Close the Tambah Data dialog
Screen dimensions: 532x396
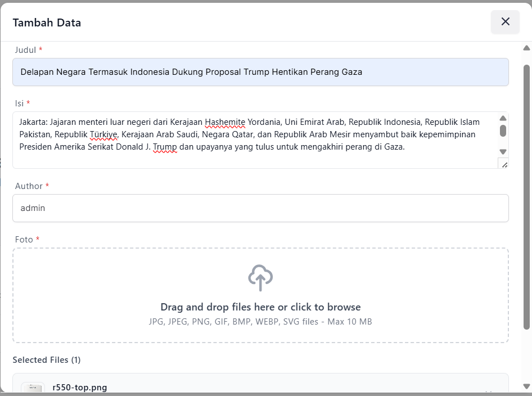click(505, 22)
